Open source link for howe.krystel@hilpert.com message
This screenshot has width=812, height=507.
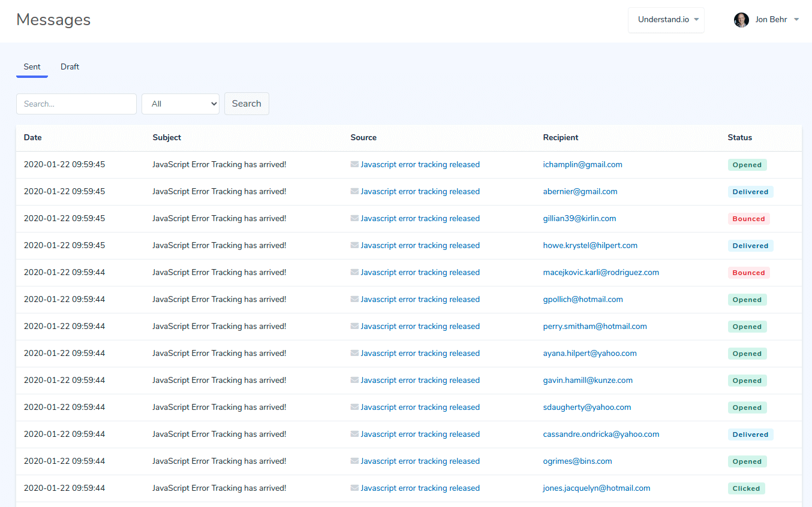[420, 246]
